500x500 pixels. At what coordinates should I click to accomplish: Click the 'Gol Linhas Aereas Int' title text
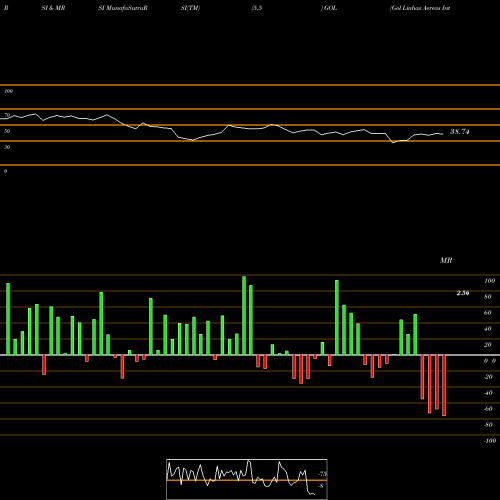(420, 8)
